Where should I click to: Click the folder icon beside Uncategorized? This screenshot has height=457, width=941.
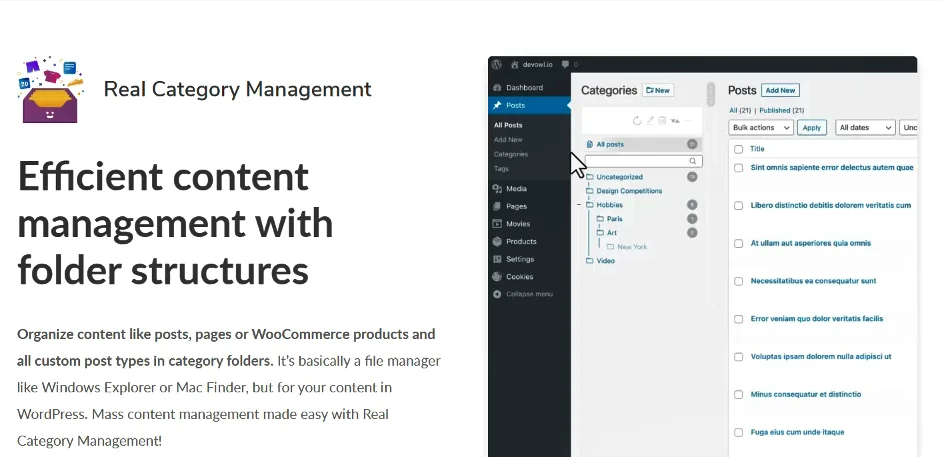click(x=590, y=177)
